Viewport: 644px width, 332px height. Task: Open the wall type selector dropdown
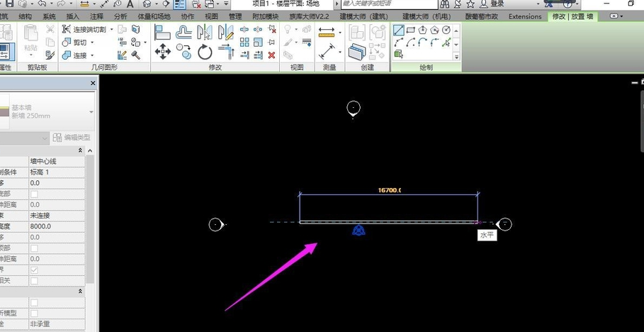tap(91, 112)
